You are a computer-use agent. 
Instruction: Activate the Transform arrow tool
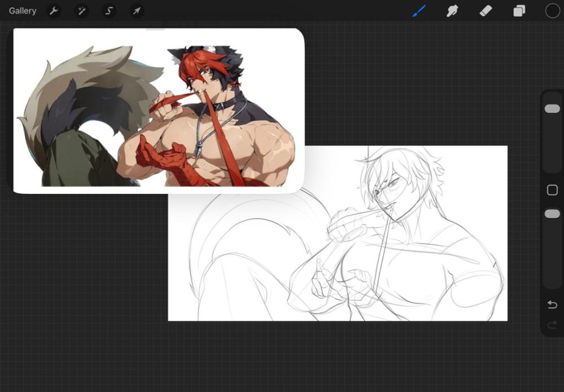tap(136, 11)
